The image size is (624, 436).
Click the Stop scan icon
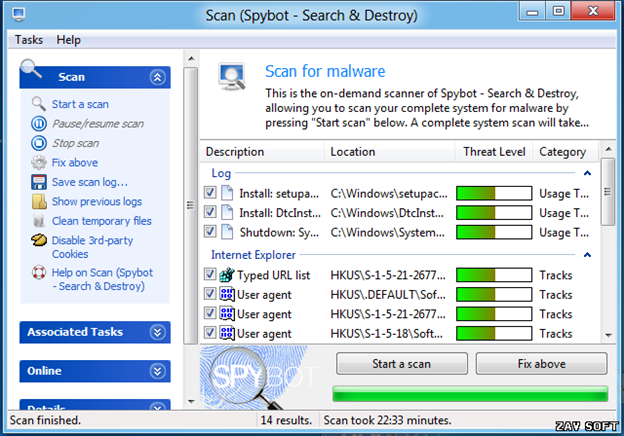tap(39, 143)
